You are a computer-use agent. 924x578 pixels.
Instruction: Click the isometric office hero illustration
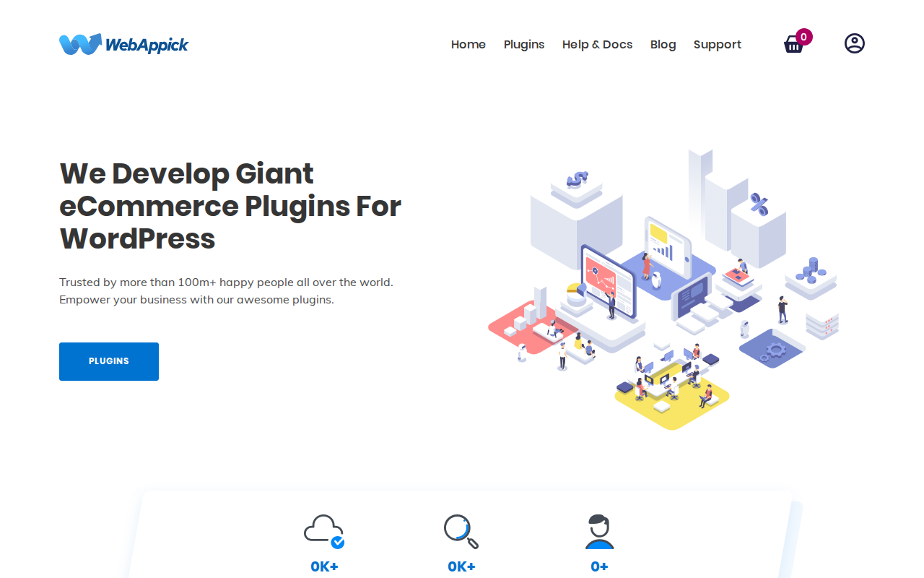tap(664, 289)
